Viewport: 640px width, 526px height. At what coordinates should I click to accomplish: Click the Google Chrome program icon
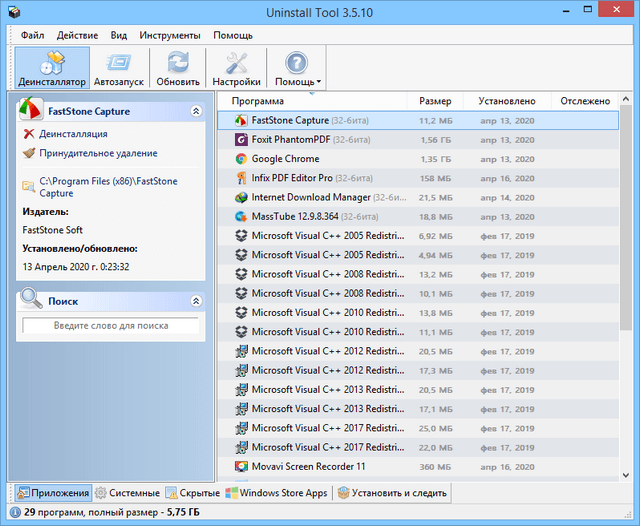(x=241, y=159)
